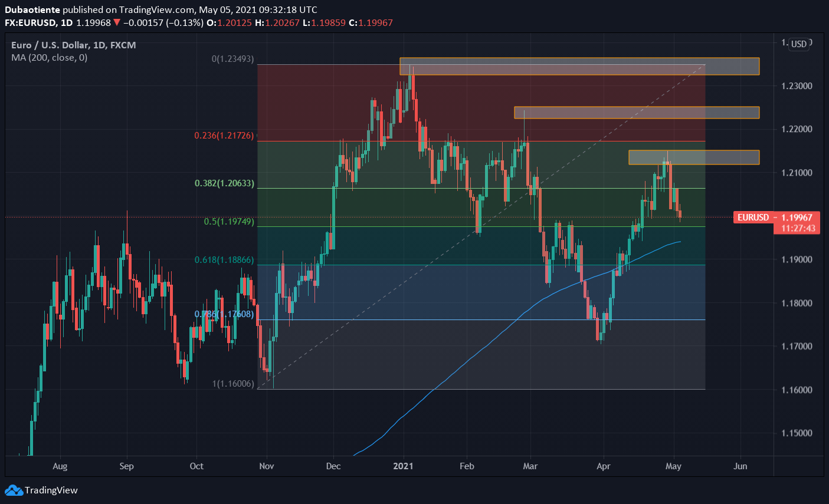Select the Fibonacci 0(1.23493) level label
This screenshot has width=829, height=504.
pos(233,59)
